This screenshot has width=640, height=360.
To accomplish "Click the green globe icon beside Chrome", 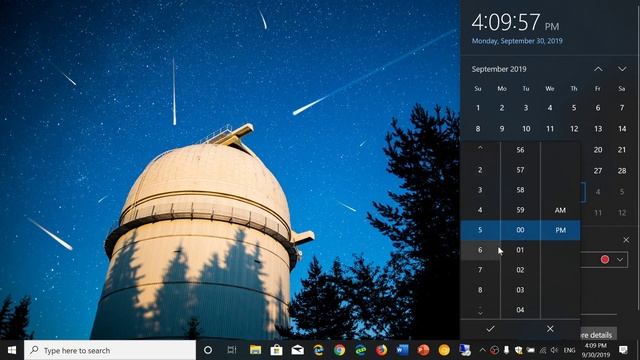I will click(x=360, y=350).
